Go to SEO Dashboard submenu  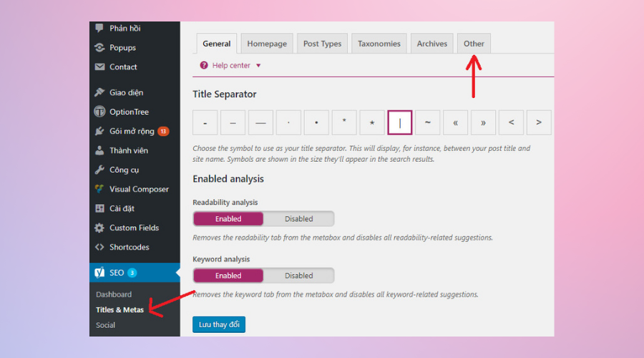pyautogui.click(x=114, y=294)
